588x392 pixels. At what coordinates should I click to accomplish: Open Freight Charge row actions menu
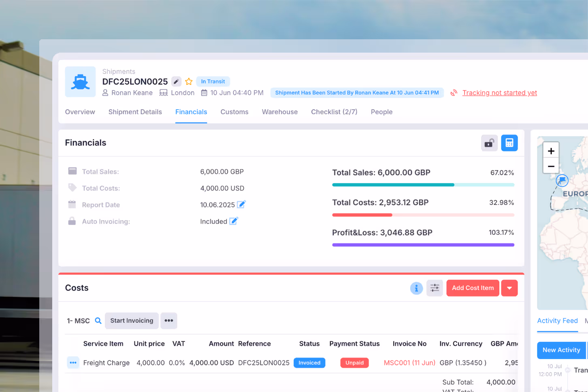73,363
